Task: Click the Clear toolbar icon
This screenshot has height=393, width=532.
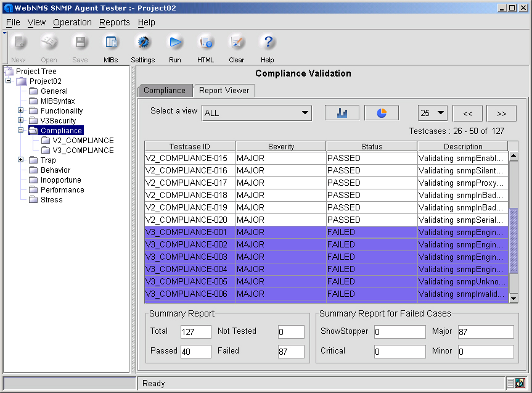Action: pos(237,43)
